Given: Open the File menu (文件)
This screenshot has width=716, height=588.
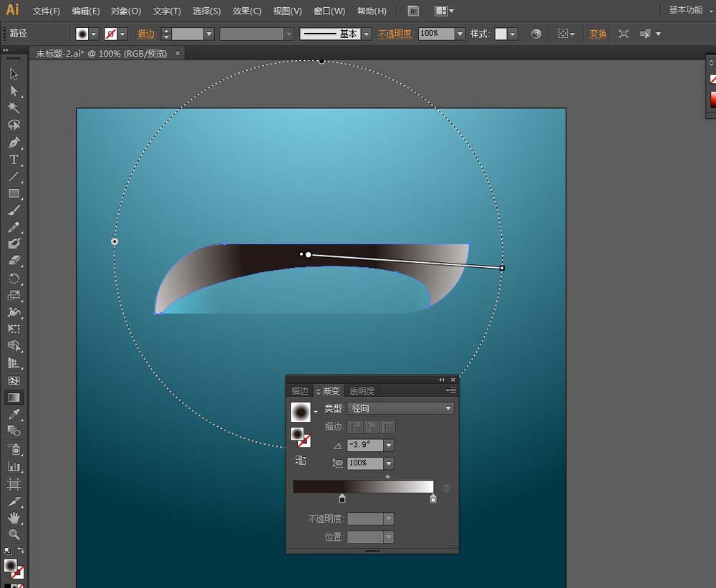Looking at the screenshot, I should click(46, 11).
